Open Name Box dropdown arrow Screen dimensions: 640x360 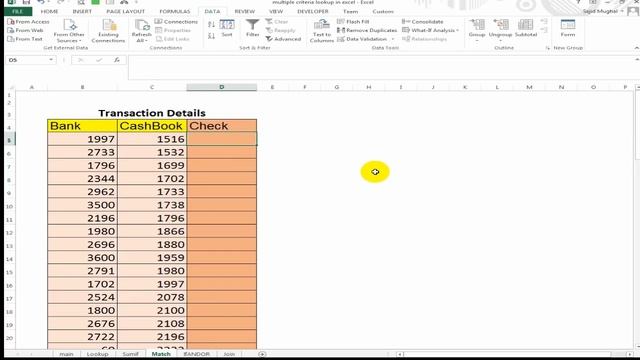click(51, 60)
